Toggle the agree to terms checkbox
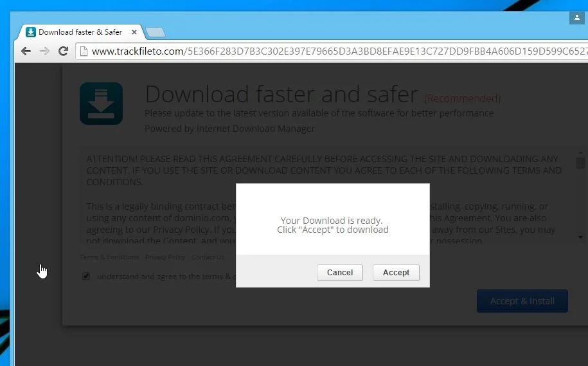588x366 pixels. pyautogui.click(x=86, y=277)
